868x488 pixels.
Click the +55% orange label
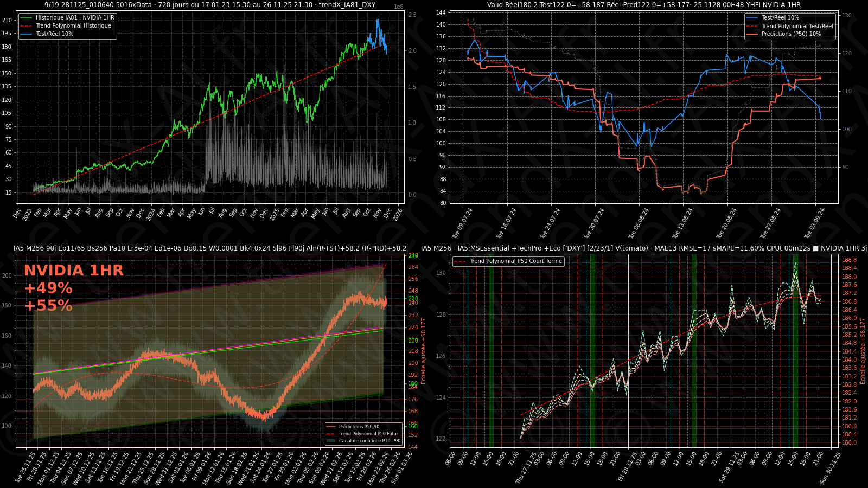point(48,306)
